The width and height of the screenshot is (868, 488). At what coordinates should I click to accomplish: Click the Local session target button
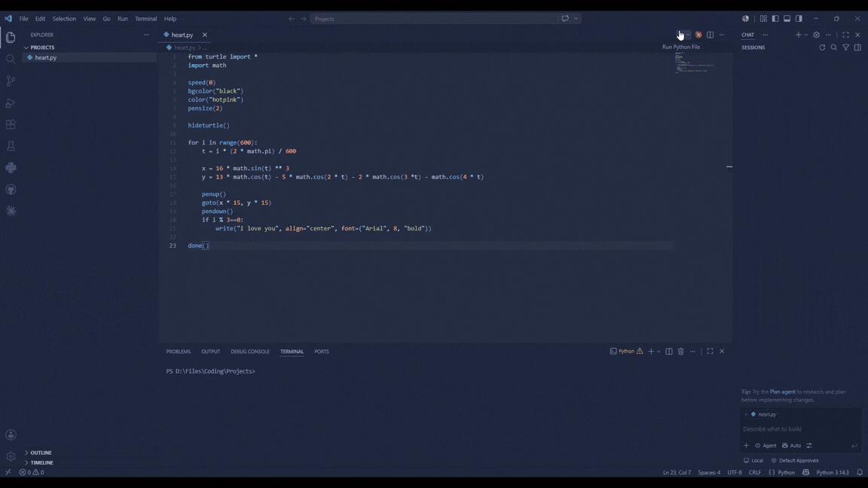tap(753, 460)
